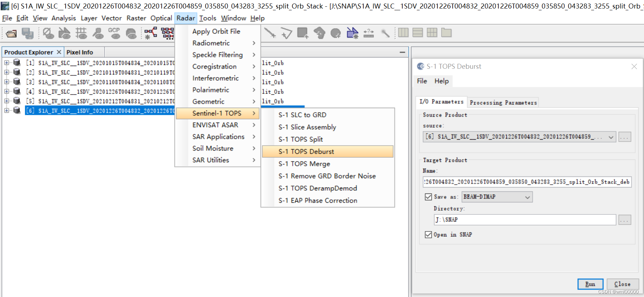644x297 pixels.
Task: Toggle the shape geometry overlay icon
Action: 64,33
